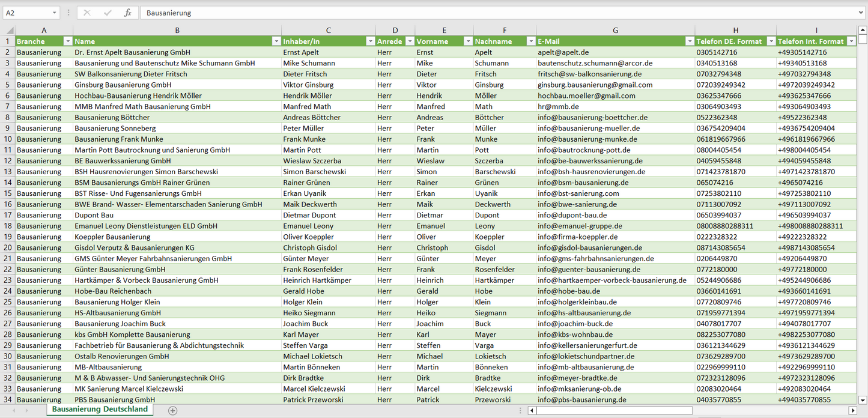868x418 pixels.
Task: Open the Nachname filter dropdown
Action: (x=530, y=41)
